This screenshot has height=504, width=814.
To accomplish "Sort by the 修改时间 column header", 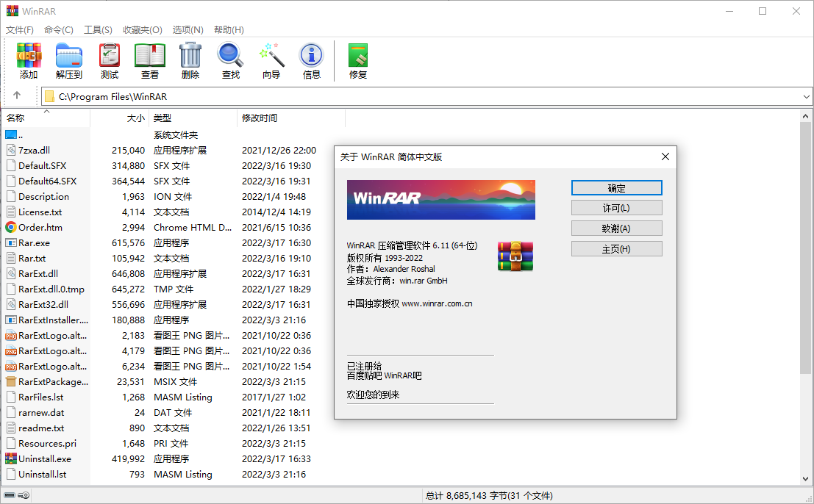I will coord(291,118).
